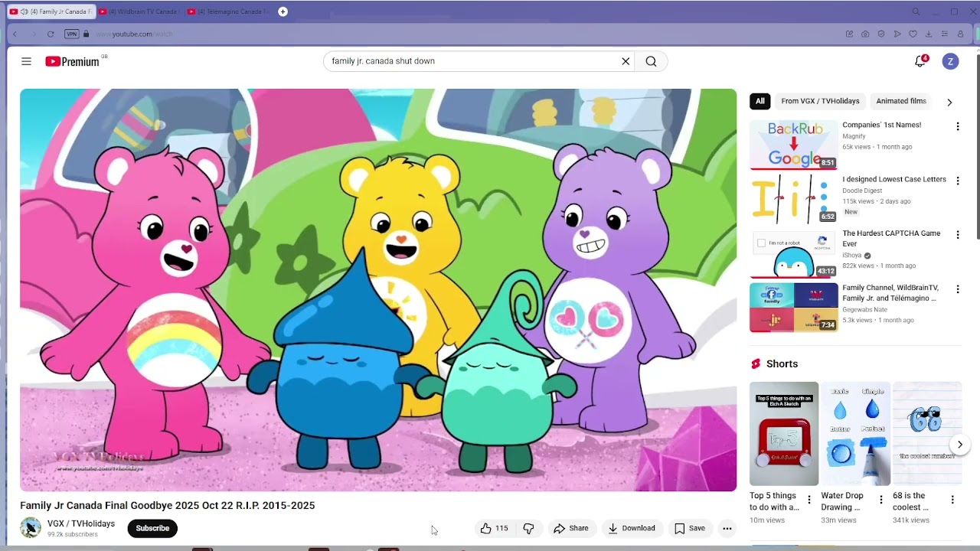
Task: Switch to the Wildbrain TV Canada browser tab
Action: pyautogui.click(x=139, y=11)
